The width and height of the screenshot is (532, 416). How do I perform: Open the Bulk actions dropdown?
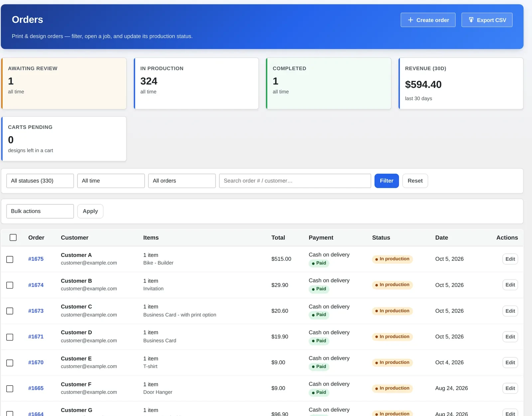(40, 211)
